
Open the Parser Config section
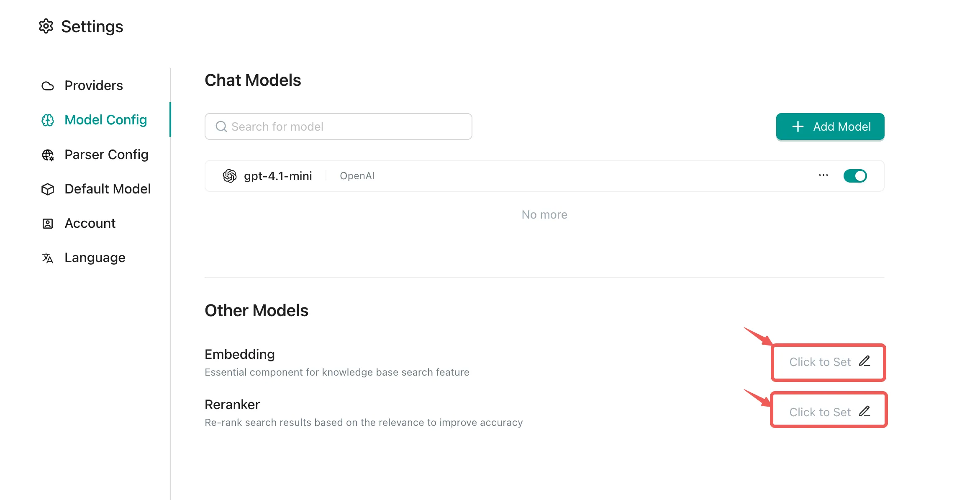coord(106,155)
